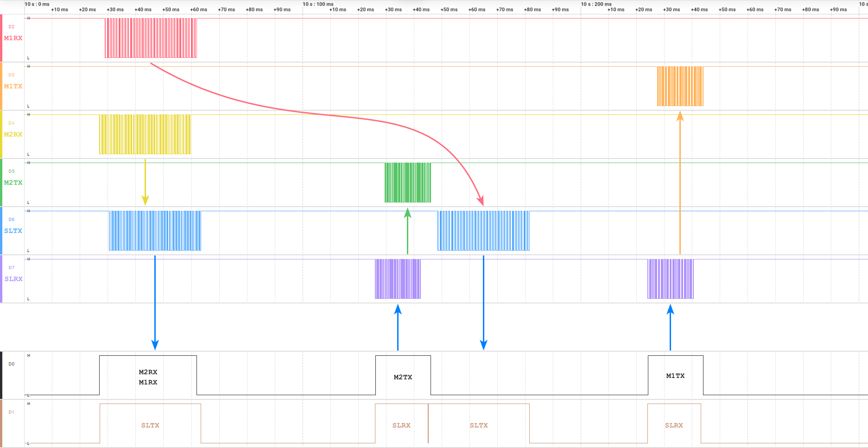This screenshot has height=448, width=868.
Task: Jump to the 10 s : 0 ms marker
Action: click(x=37, y=4)
